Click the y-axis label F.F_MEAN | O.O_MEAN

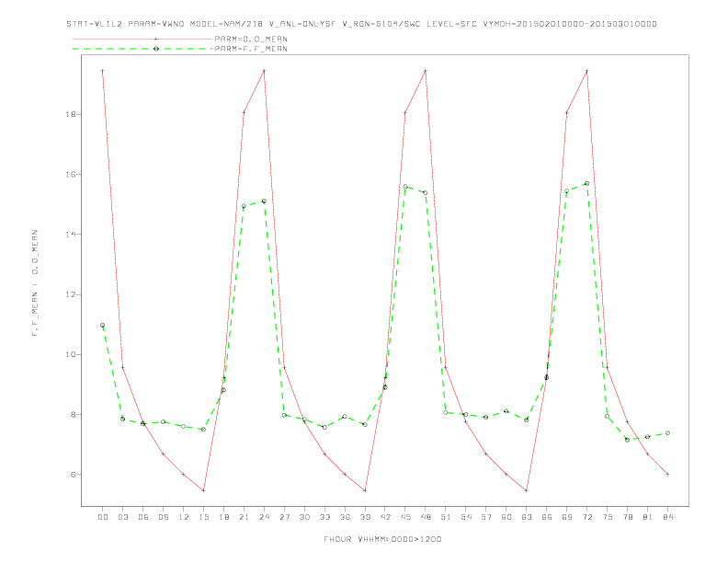(x=35, y=283)
